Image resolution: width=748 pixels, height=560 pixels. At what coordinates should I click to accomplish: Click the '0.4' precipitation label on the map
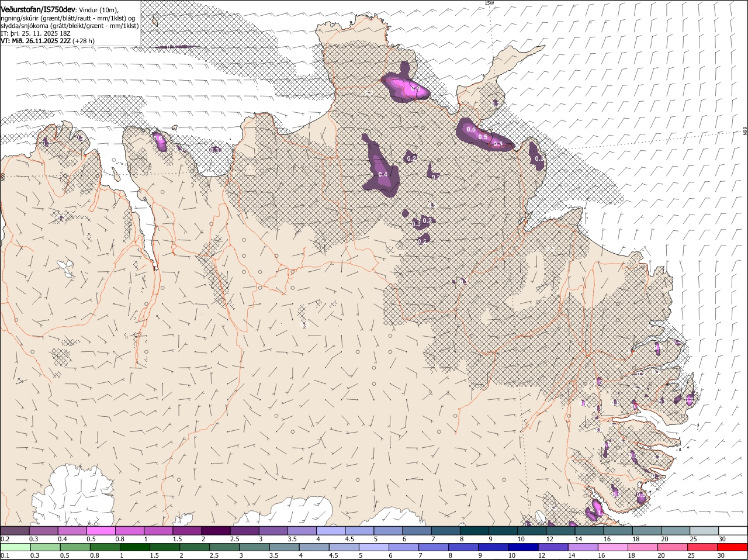coord(383,174)
